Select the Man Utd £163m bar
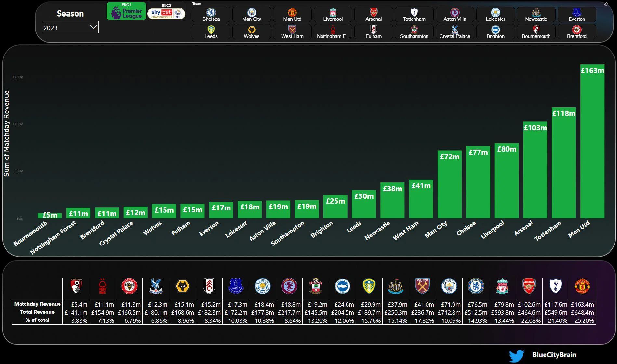617x364 pixels. (x=592, y=141)
